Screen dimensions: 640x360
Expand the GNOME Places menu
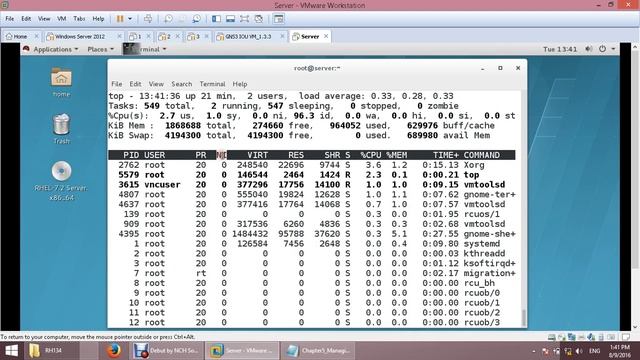tap(100, 49)
